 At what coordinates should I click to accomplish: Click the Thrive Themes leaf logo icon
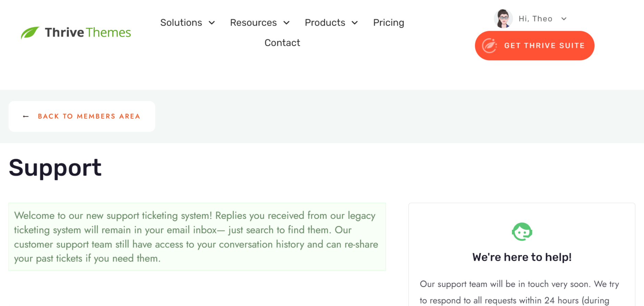(30, 33)
